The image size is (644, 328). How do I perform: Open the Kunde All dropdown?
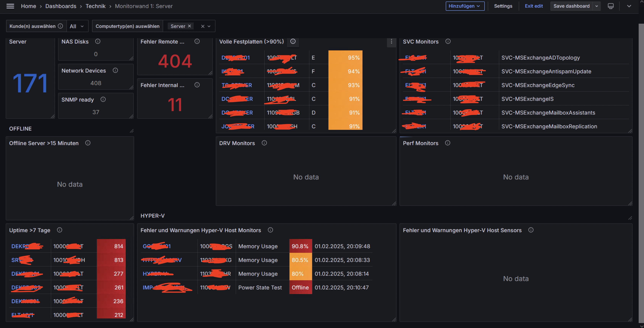click(77, 26)
